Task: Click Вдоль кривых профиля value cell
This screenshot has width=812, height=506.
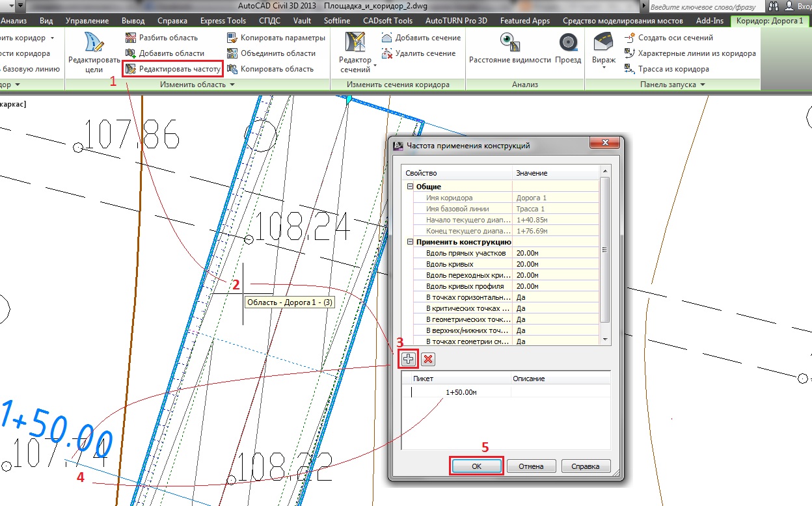Action: [x=556, y=286]
